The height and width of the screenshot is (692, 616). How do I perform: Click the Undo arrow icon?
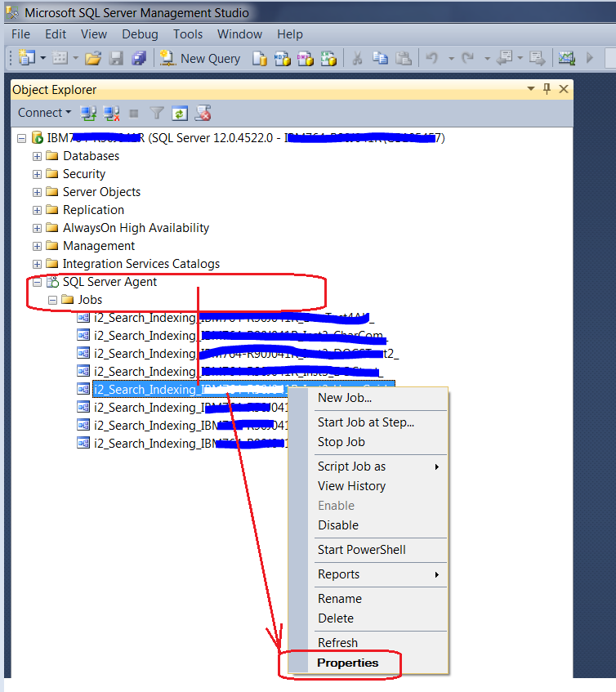[432, 58]
